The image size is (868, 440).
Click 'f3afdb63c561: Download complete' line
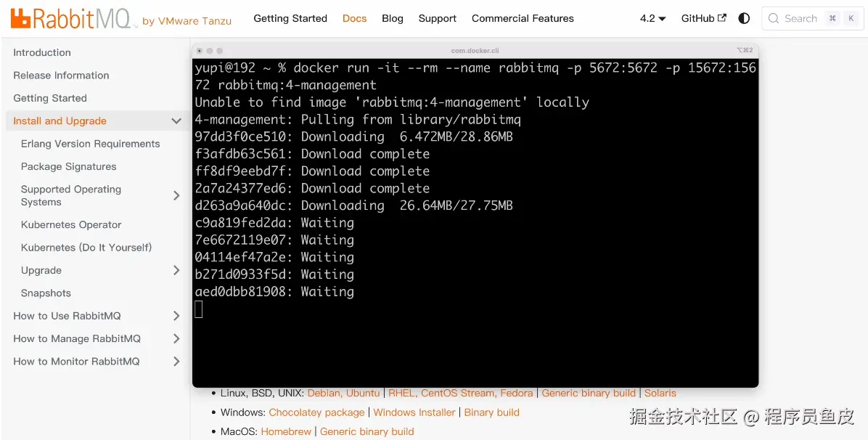[312, 153]
